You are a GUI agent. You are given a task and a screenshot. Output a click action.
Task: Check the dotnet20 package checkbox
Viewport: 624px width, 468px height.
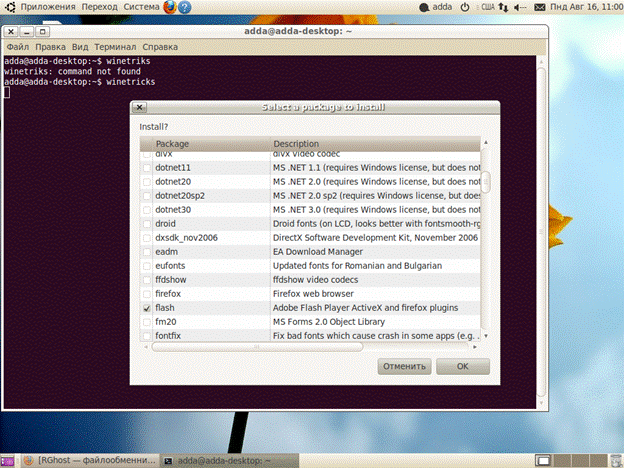pos(147,182)
